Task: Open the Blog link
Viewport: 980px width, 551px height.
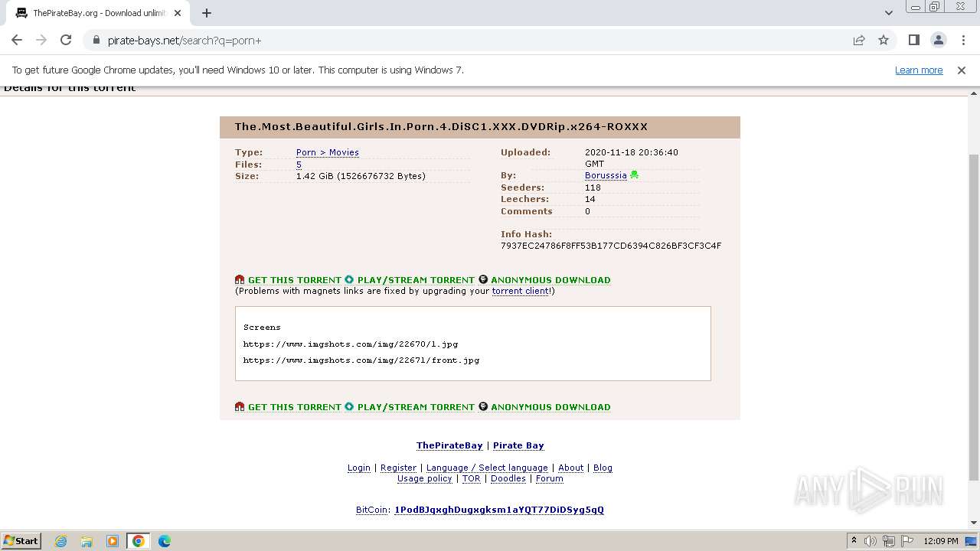Action: pyautogui.click(x=603, y=468)
